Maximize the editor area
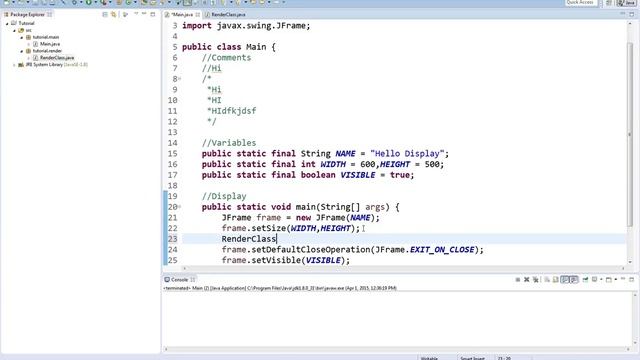 631,14
